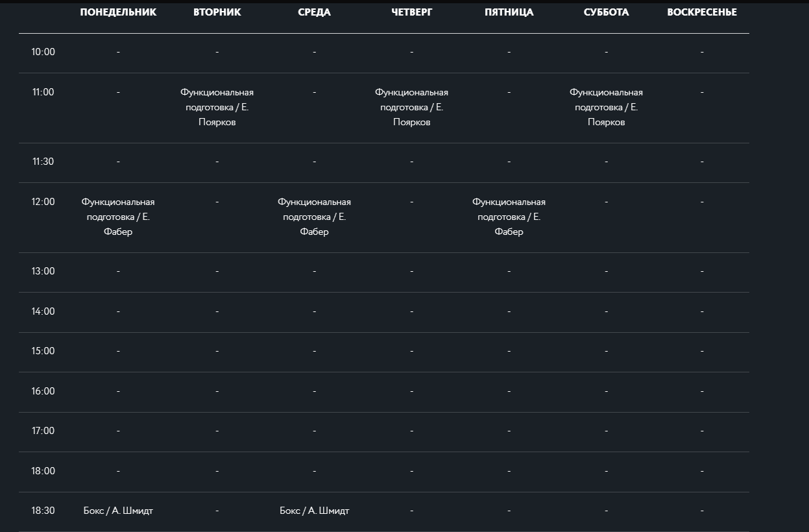Open Thursday's Функциональная подготовка class with Е. Поярков
Screen dimensions: 809x532
coord(411,107)
